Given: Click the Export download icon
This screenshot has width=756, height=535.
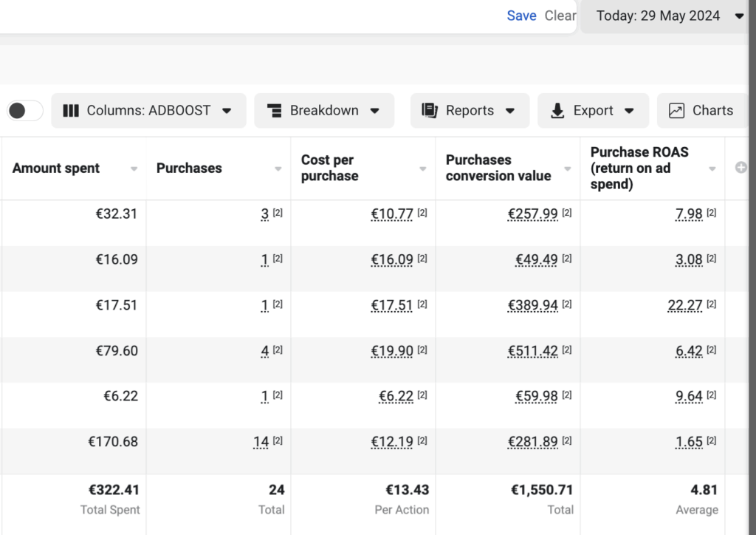Looking at the screenshot, I should click(x=557, y=111).
